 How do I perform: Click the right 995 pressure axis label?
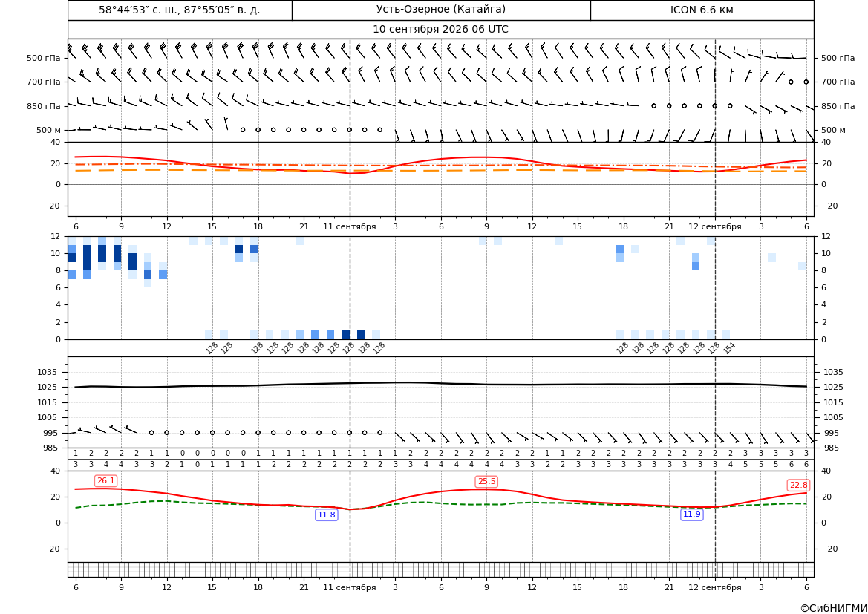(x=834, y=434)
